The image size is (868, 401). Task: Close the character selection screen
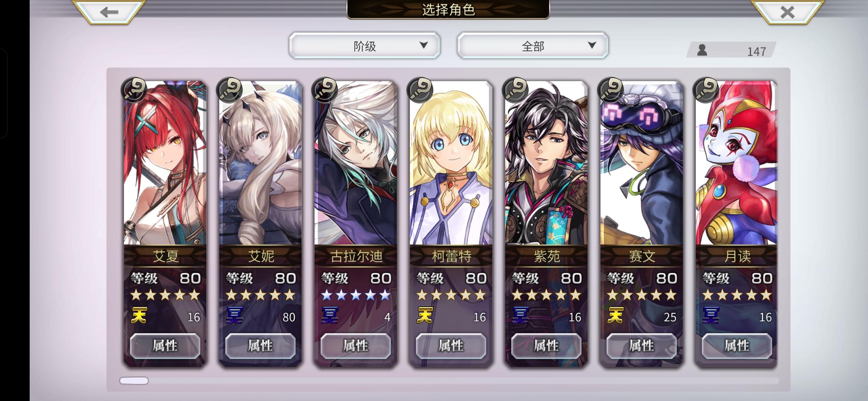click(787, 12)
